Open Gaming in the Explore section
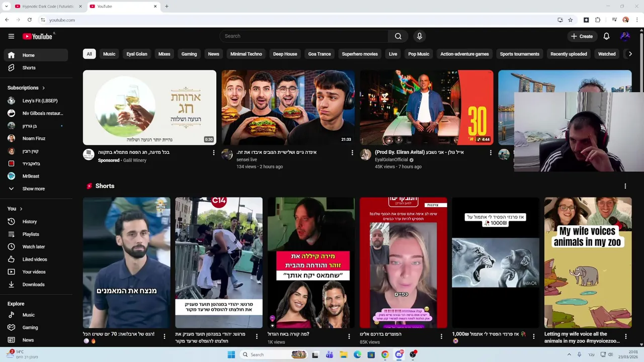 [x=35, y=327]
